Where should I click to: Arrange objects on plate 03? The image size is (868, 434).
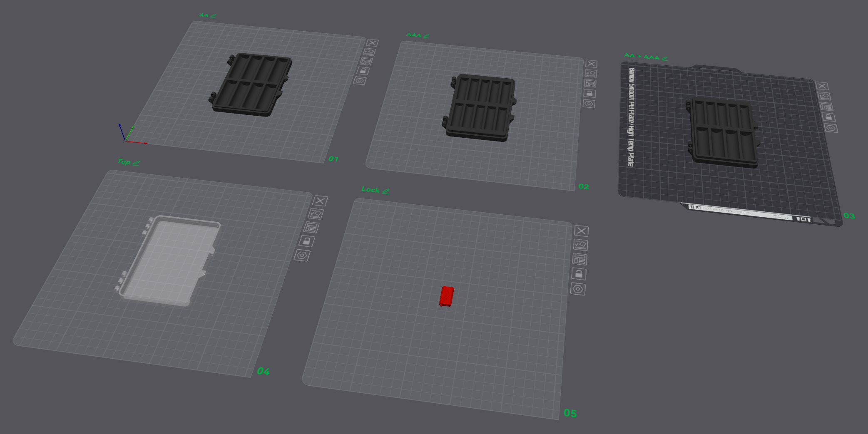pos(826,107)
